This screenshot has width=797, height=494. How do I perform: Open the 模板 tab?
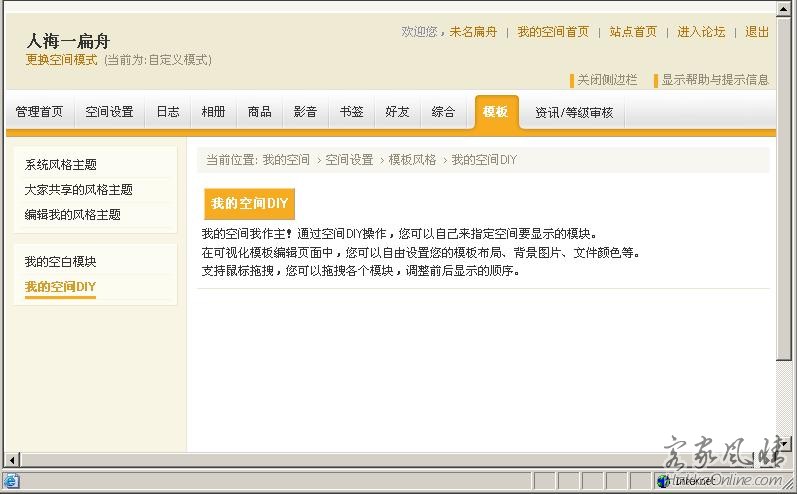tap(496, 112)
